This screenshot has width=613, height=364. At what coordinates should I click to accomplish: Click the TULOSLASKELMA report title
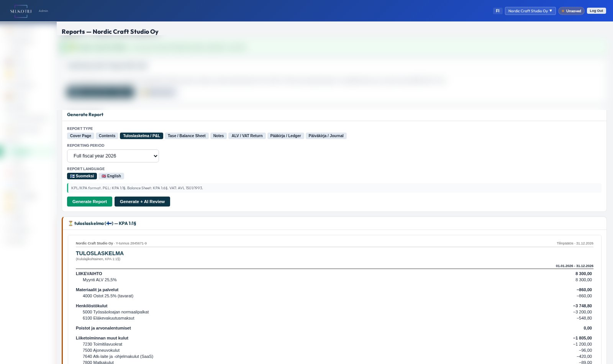click(x=100, y=253)
